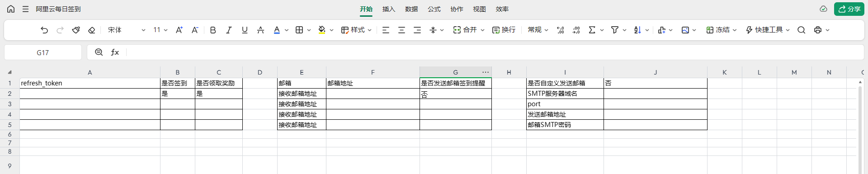
Task: Toggle strikethrough formatting
Action: click(x=260, y=30)
